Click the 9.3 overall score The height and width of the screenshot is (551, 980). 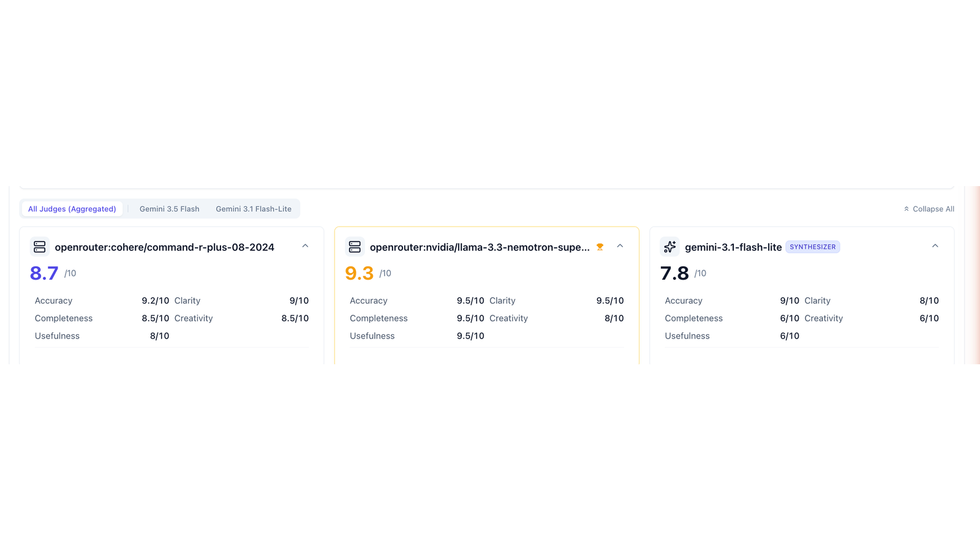pyautogui.click(x=359, y=273)
